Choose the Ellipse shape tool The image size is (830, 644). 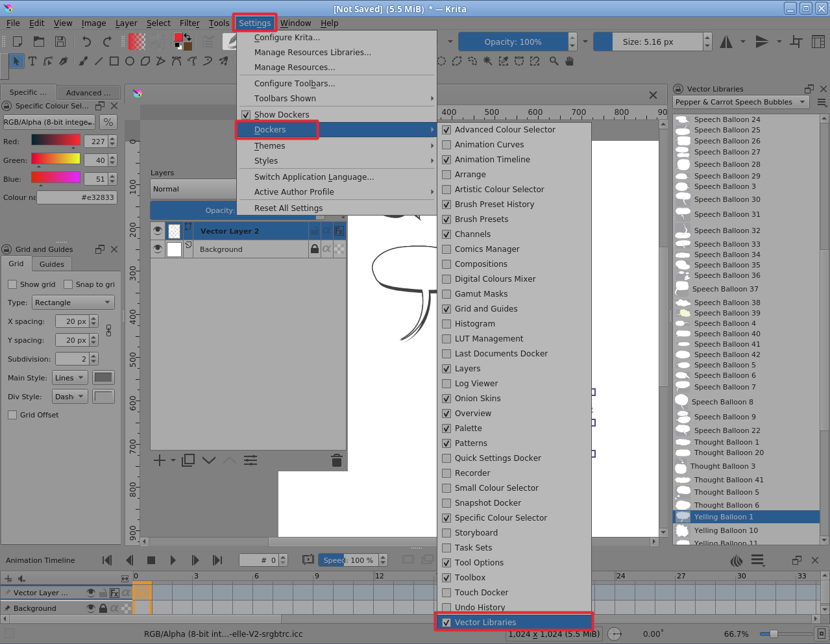coord(130,61)
